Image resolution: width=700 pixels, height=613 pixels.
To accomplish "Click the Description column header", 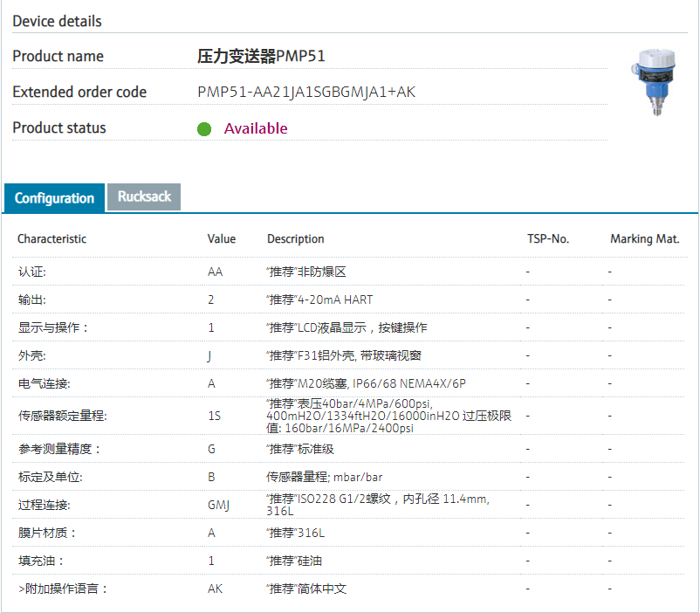I will pos(295,238).
